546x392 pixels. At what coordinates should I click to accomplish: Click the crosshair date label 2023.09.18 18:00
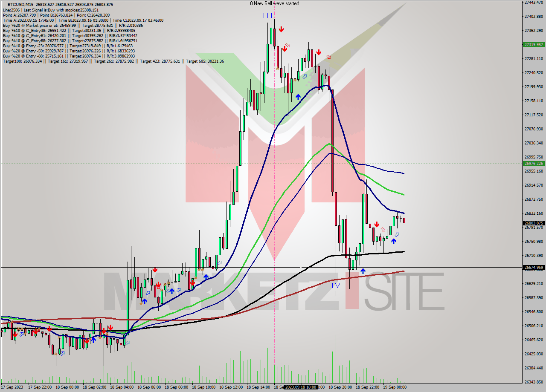coord(301,387)
